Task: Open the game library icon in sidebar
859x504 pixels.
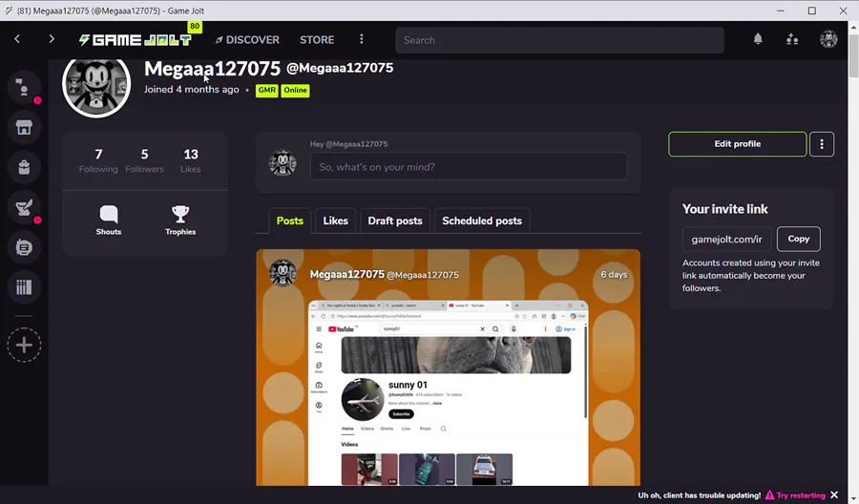Action: [24, 287]
